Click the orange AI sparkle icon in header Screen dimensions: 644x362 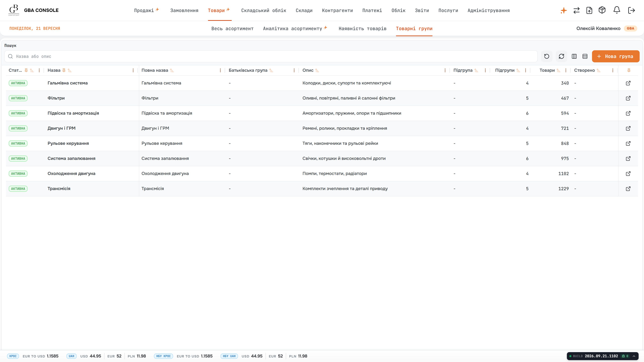click(x=563, y=11)
